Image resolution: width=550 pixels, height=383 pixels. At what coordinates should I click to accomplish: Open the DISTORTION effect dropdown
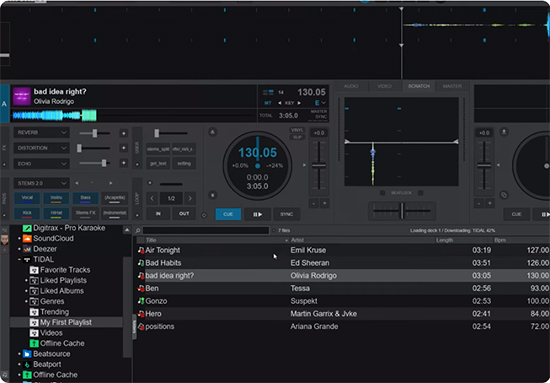41,148
